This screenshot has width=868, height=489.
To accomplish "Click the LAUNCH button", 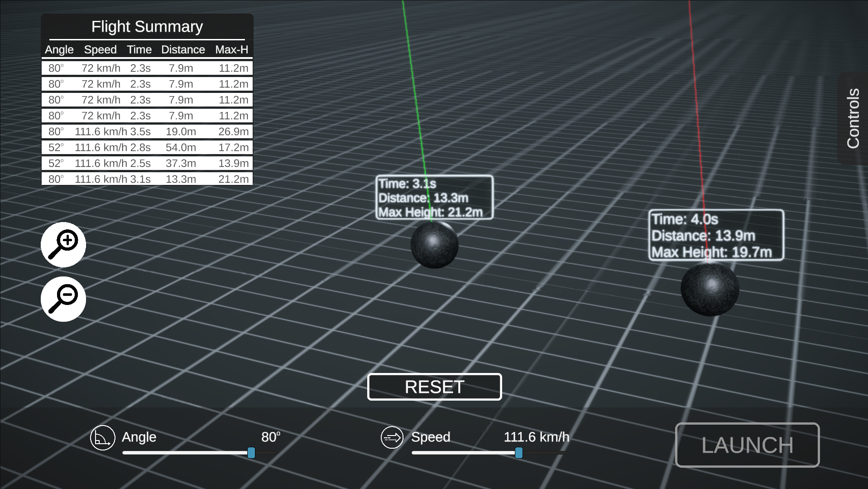I will tap(748, 445).
